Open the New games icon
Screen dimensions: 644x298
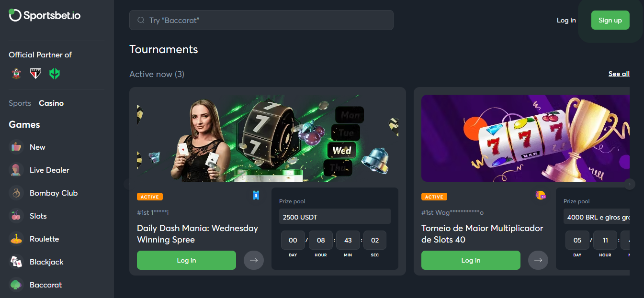point(16,147)
